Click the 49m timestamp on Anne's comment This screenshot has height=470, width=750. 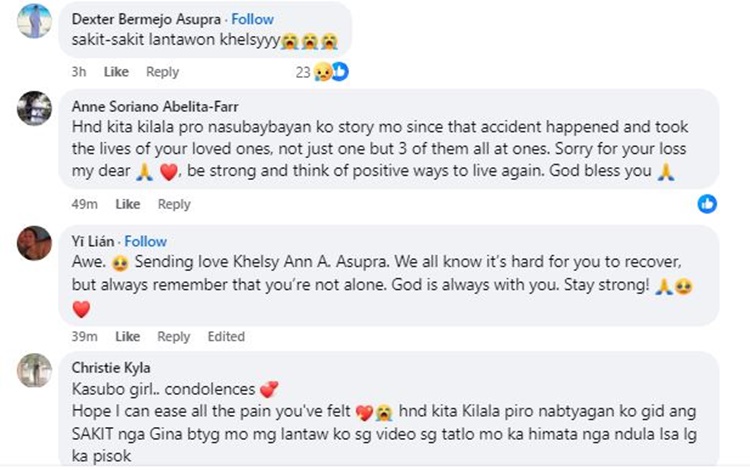click(x=84, y=204)
